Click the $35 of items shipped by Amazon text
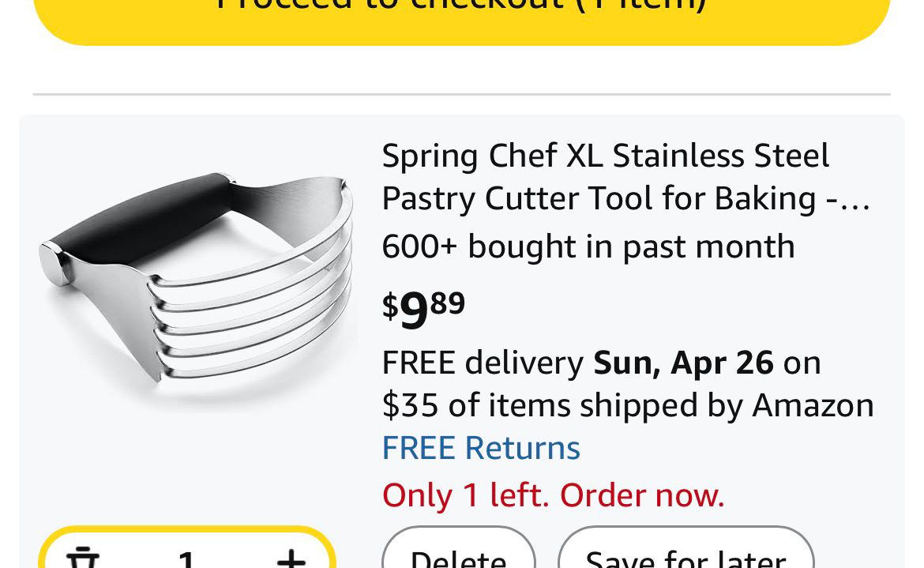This screenshot has width=924, height=568. 627,405
